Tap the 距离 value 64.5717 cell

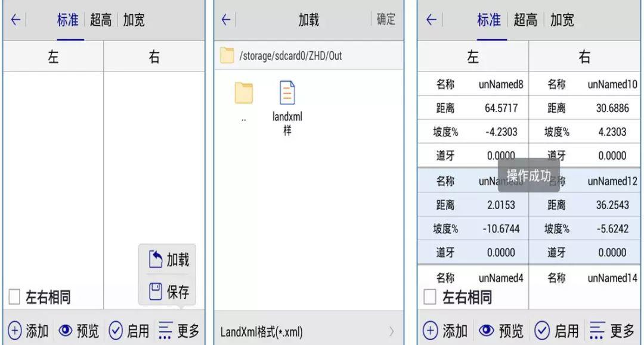point(500,108)
